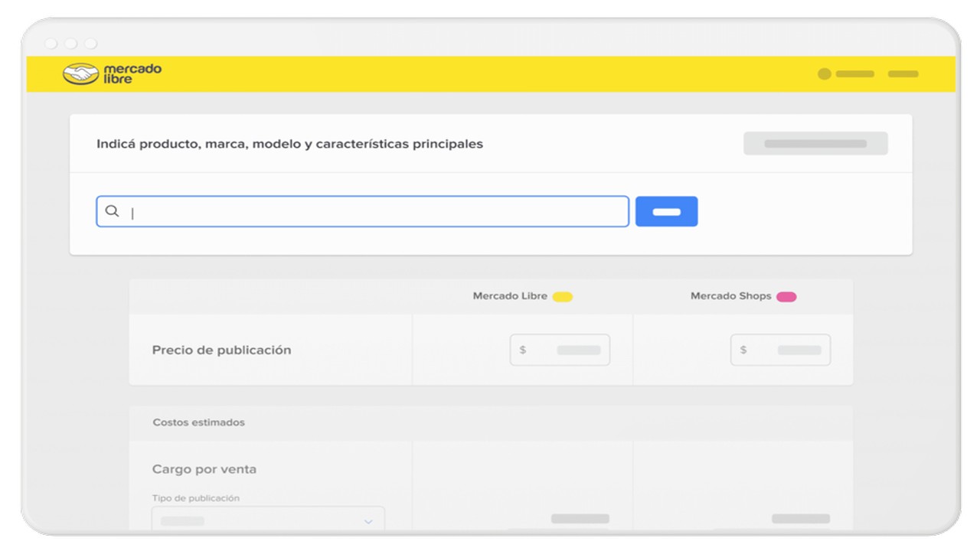Click the Costos estimados section header
The image size is (980, 551).
pos(199,422)
